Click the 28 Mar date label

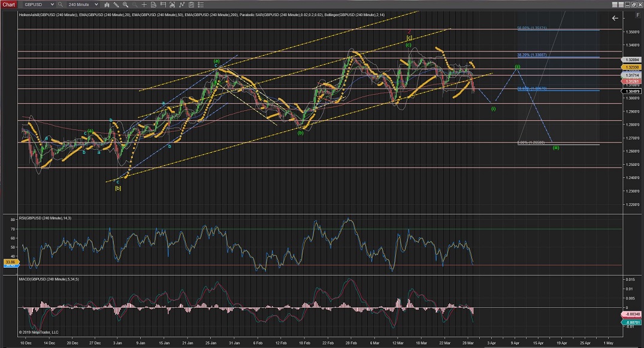pyautogui.click(x=468, y=343)
